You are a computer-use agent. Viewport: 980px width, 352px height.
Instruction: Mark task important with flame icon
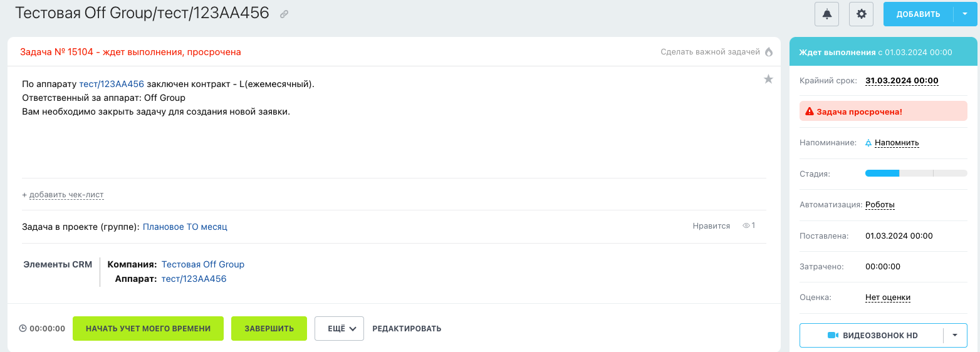(x=769, y=52)
